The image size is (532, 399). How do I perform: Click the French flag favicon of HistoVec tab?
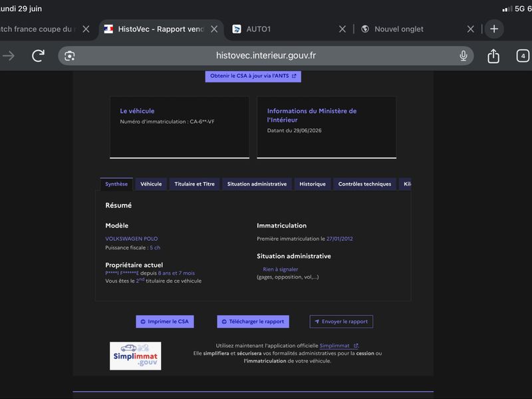108,29
